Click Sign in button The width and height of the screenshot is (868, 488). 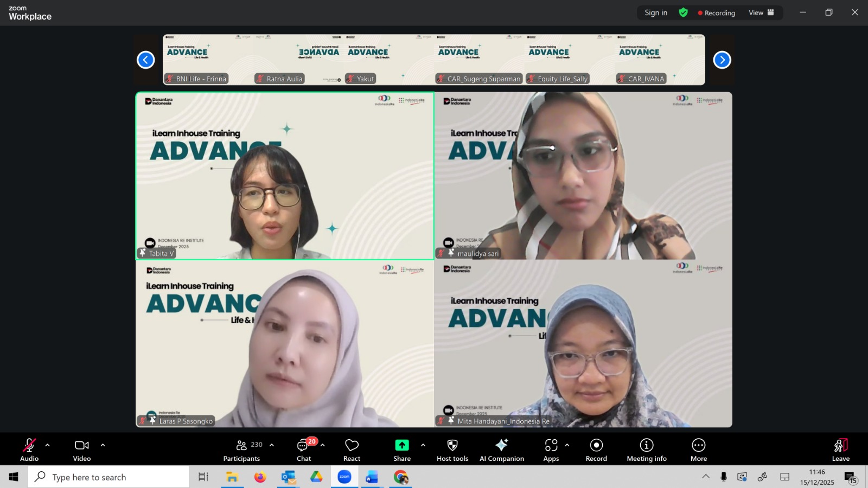(x=656, y=12)
